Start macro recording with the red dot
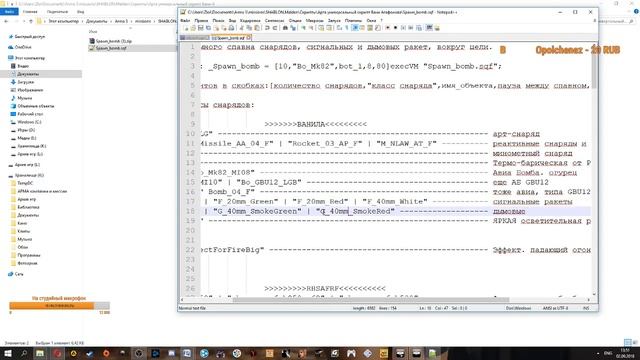The width and height of the screenshot is (640, 360). click(x=388, y=28)
